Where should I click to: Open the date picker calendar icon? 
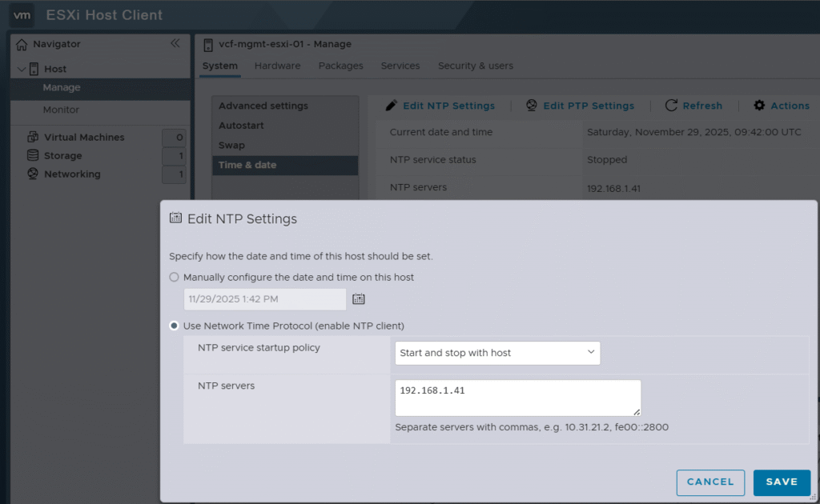[x=358, y=298]
